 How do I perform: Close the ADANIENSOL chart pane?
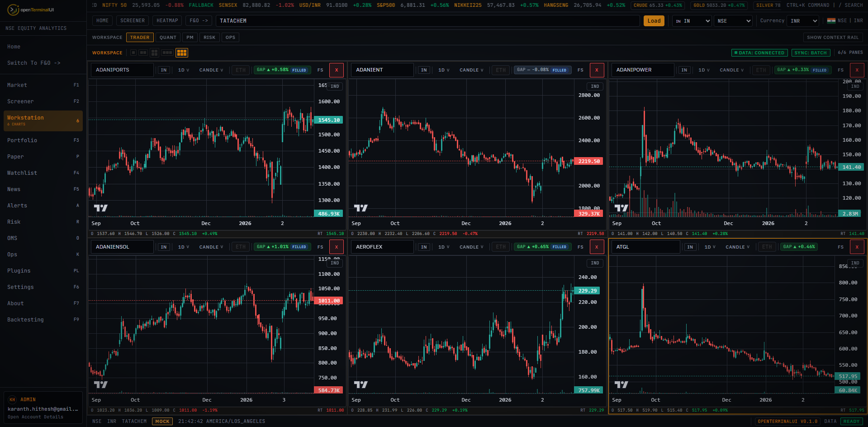click(x=337, y=247)
